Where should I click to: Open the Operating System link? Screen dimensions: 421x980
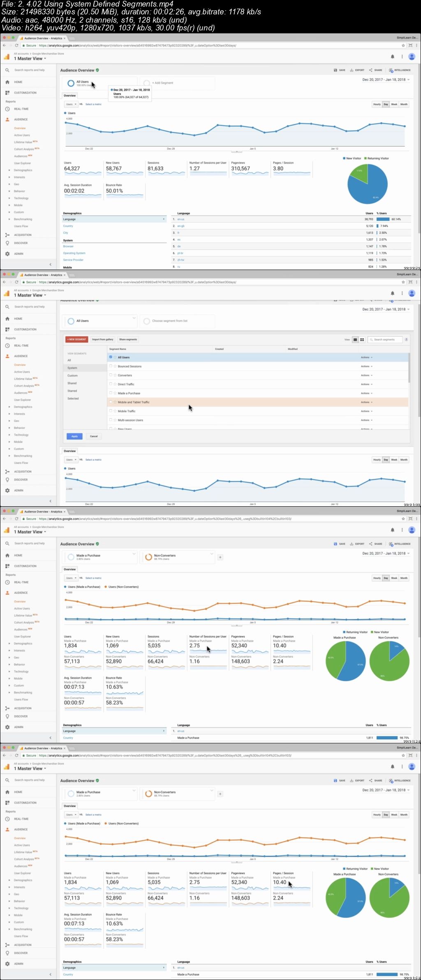[74, 253]
